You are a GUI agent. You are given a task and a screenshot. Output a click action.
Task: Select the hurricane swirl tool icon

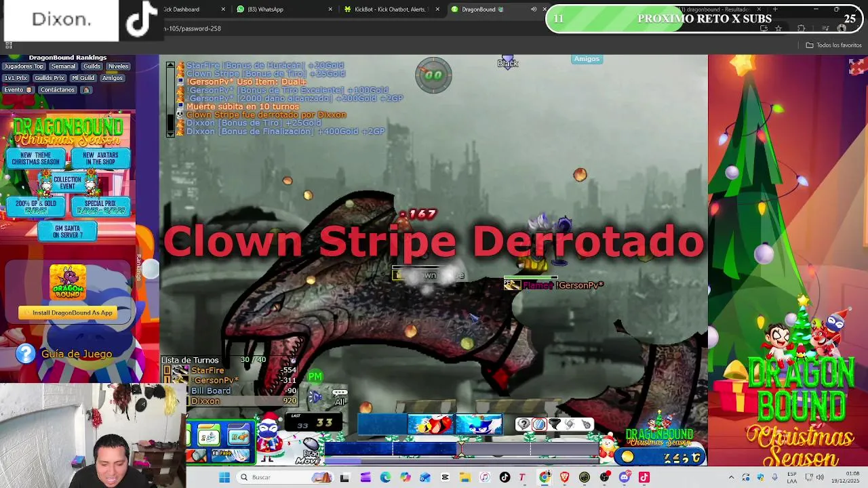[570, 424]
